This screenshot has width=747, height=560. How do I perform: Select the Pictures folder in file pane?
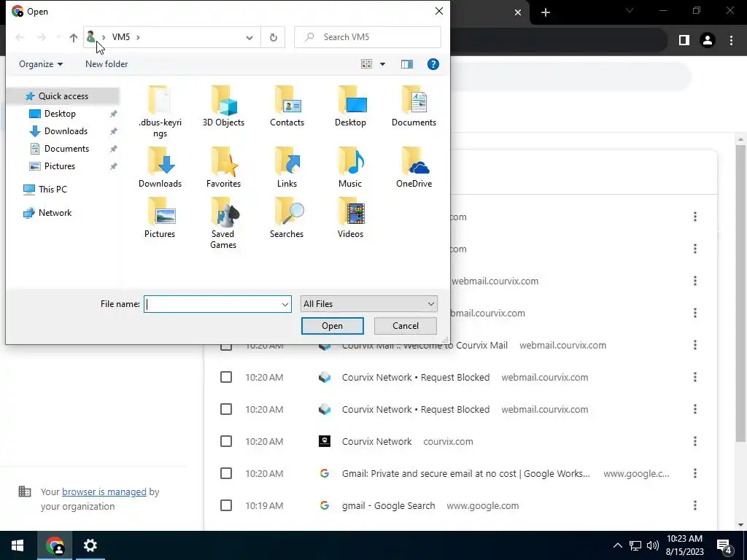[x=160, y=218]
